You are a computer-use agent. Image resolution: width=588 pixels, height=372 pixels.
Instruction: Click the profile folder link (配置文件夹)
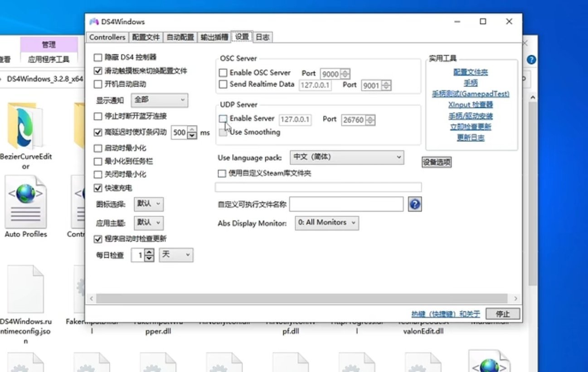[471, 72]
